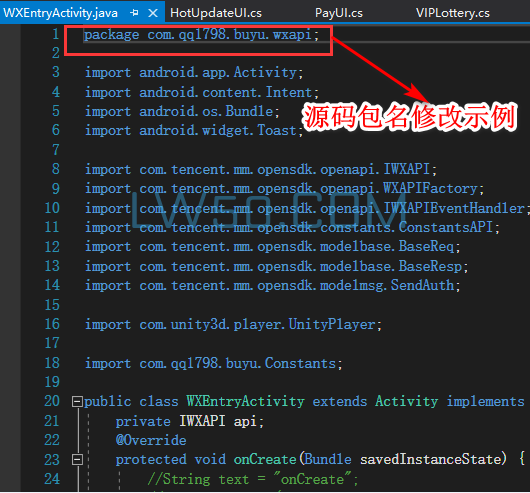Pin the WXEntryActivity.java tab
The image size is (530, 493).
pos(135,13)
